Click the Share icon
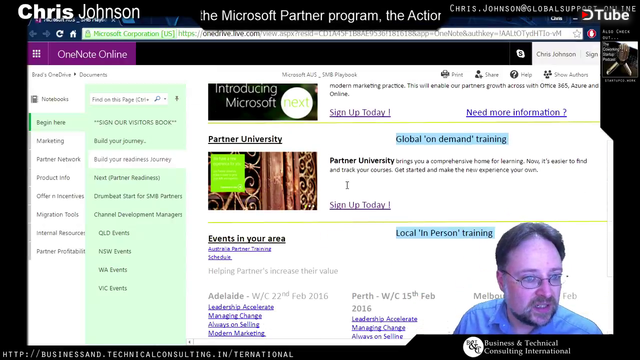 479,74
